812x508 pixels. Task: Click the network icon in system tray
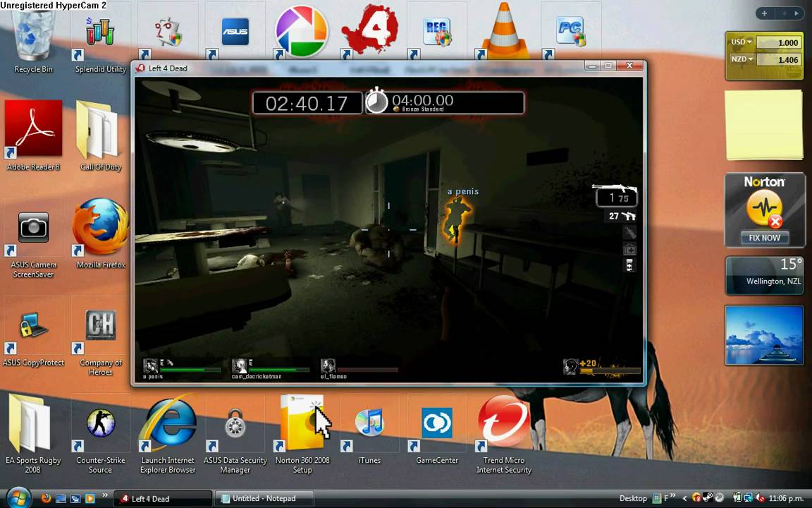(749, 498)
